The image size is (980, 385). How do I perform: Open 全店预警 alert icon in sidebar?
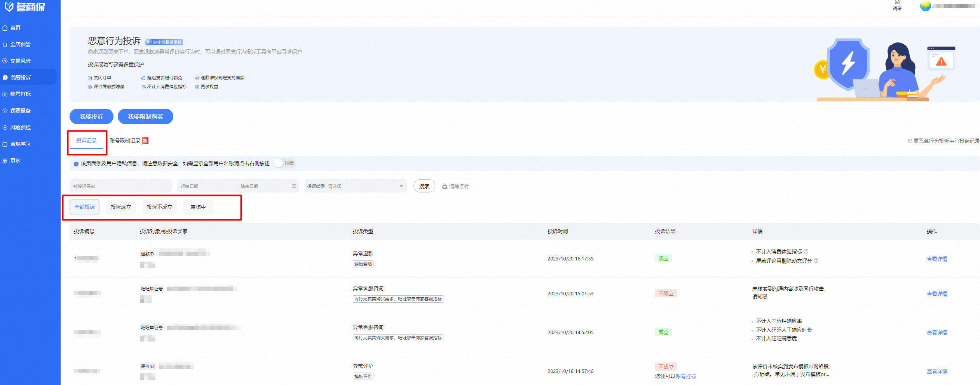tap(5, 44)
